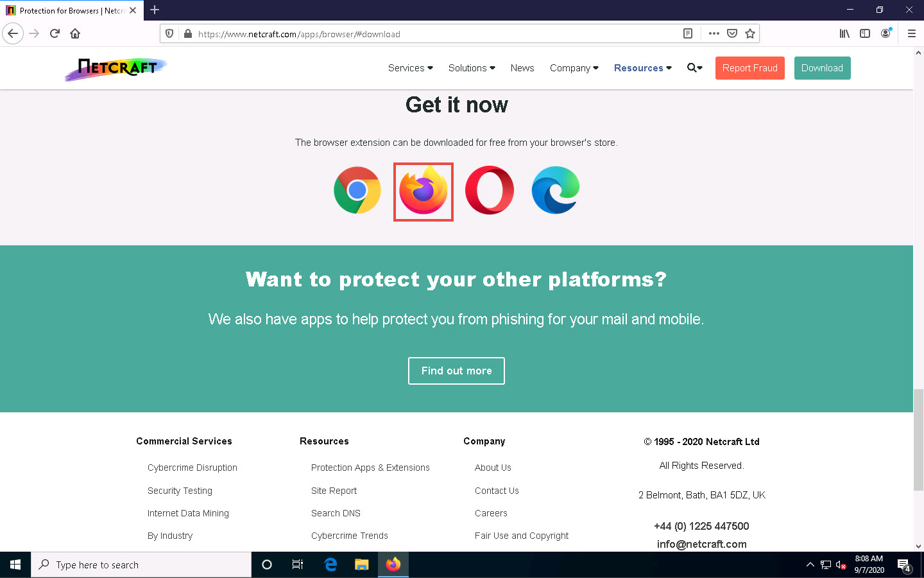Open Fair Use and Copyright link

coord(522,536)
